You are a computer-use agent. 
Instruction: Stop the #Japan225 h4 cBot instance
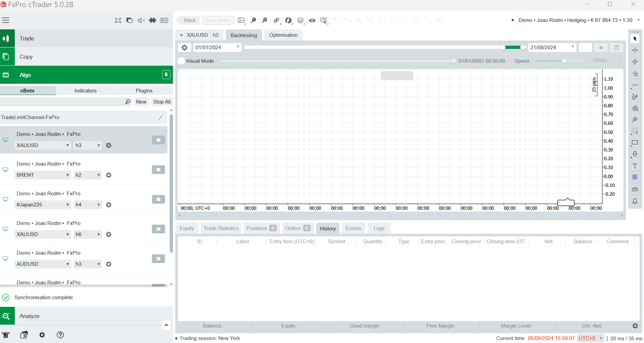click(158, 199)
